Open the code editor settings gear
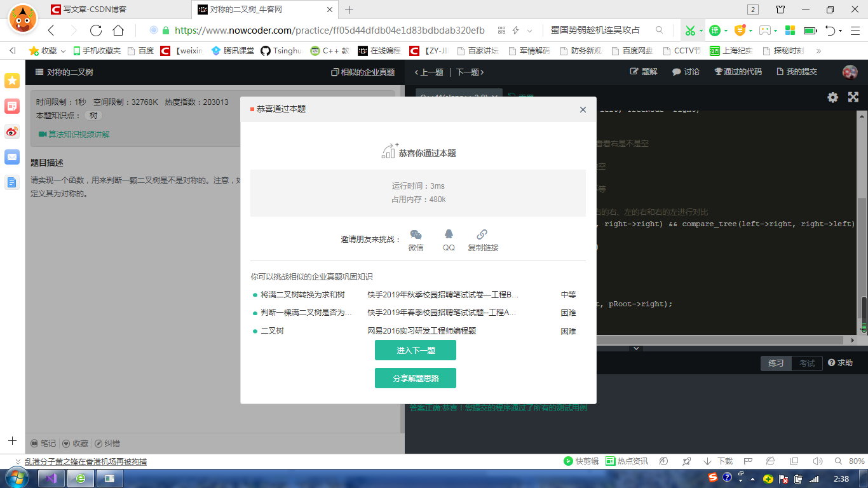The width and height of the screenshot is (868, 488). (x=832, y=97)
